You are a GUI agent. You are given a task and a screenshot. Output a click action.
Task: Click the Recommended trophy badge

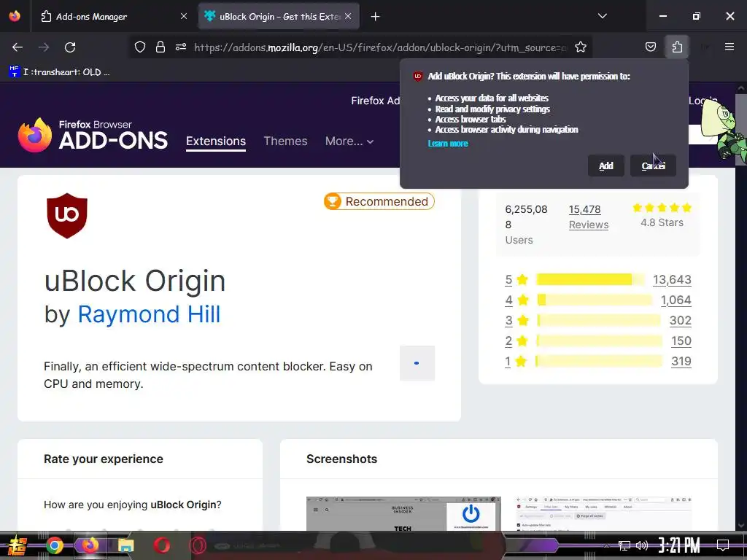[379, 201]
